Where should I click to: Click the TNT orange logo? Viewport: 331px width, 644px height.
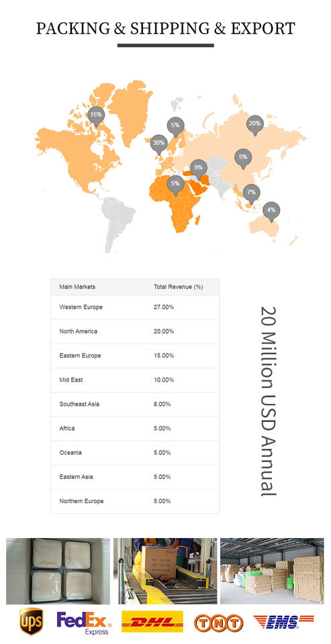(x=218, y=623)
